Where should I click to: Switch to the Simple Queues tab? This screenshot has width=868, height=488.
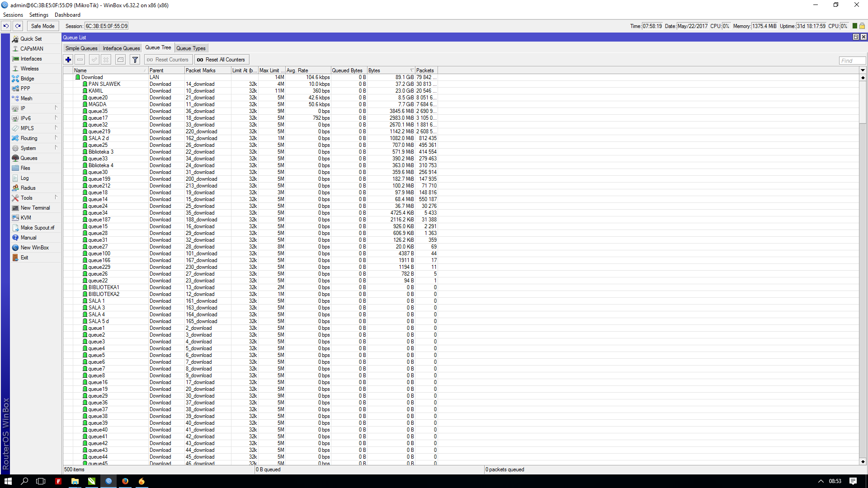tap(81, 48)
